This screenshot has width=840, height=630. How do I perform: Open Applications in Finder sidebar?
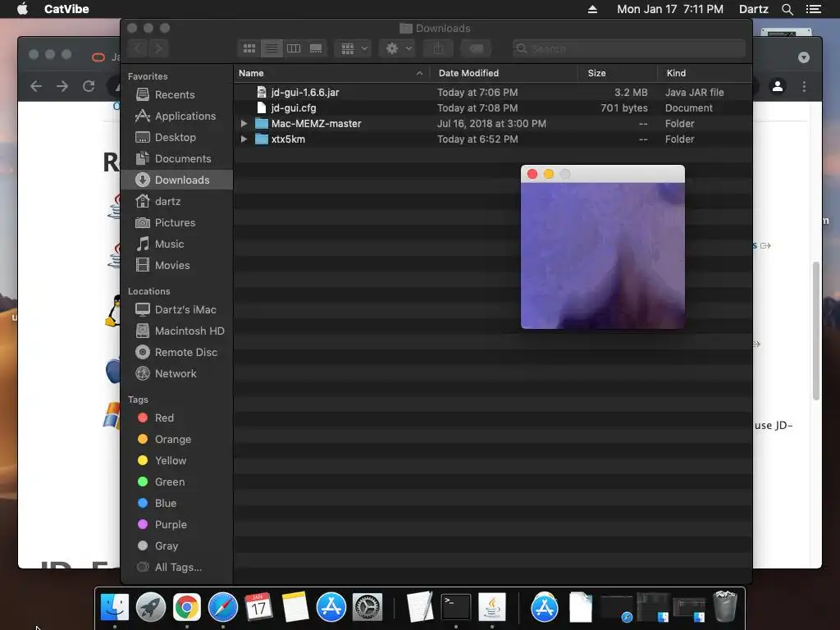[x=177, y=116]
